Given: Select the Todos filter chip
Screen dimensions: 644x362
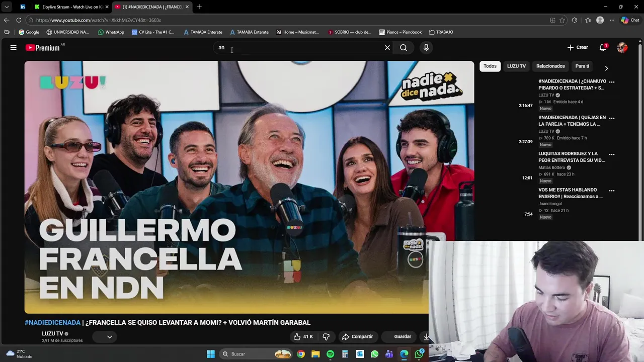Looking at the screenshot, I should coord(490,66).
